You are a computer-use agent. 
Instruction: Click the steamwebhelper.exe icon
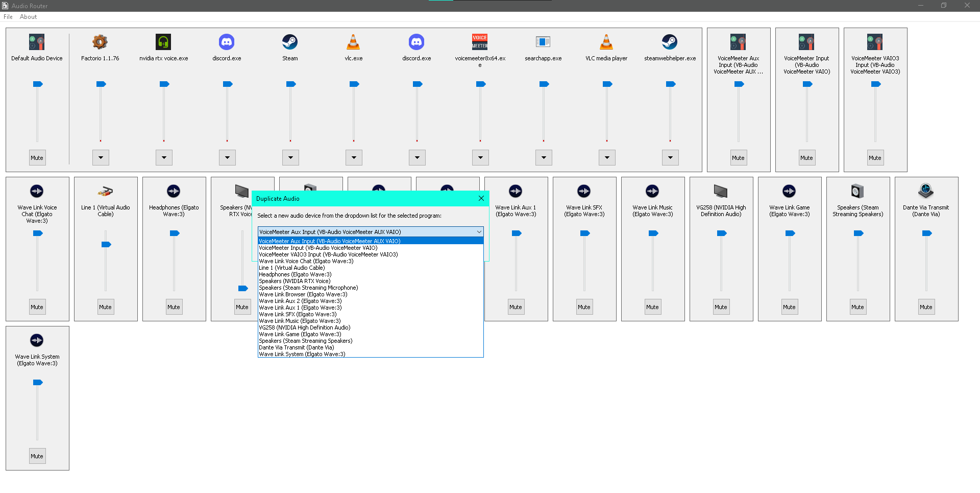(670, 42)
